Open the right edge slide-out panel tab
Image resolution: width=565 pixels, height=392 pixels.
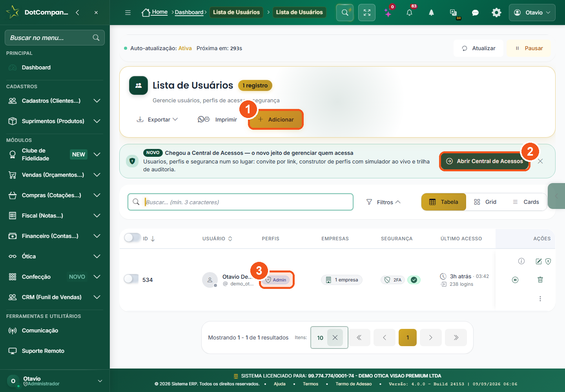[556, 196]
